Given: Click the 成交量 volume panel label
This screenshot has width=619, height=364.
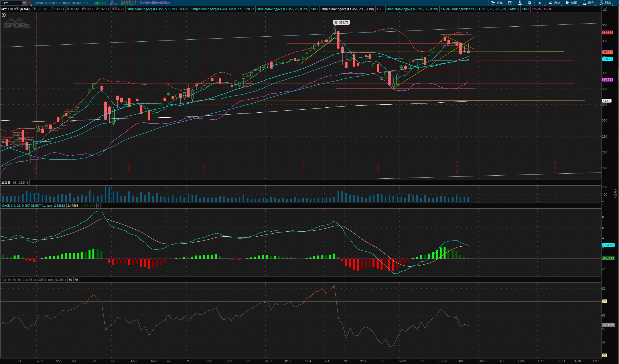Looking at the screenshot, I should [6, 183].
